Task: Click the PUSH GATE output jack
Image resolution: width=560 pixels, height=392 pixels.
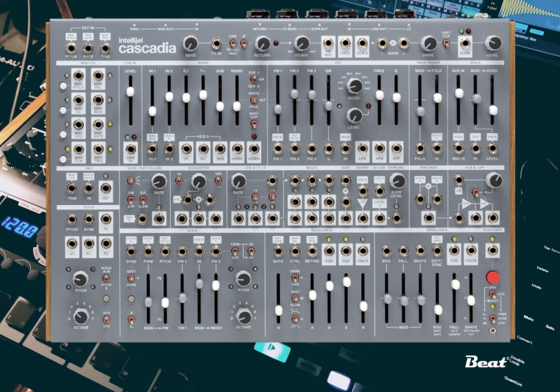Action: pyautogui.click(x=493, y=251)
